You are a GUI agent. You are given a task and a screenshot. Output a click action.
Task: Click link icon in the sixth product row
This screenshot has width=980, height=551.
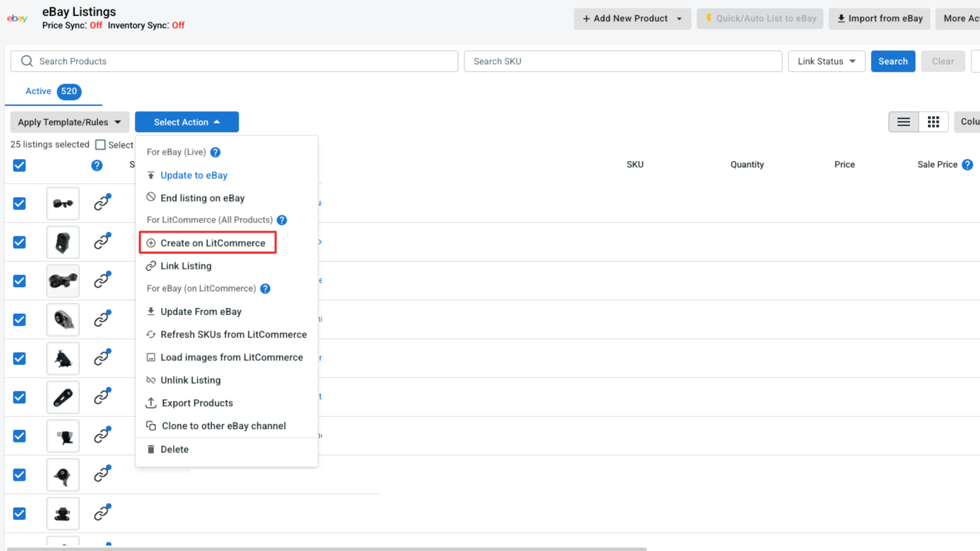[102, 396]
